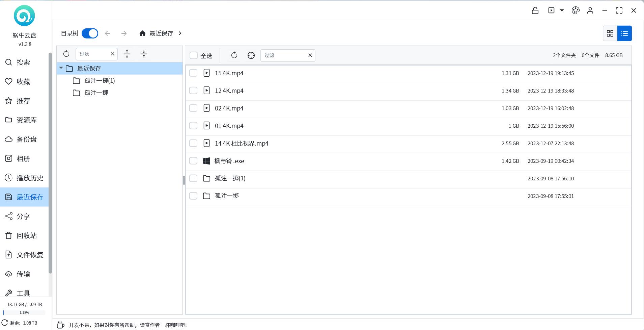Check the box for 孤注一掷 folder row
The height and width of the screenshot is (330, 644).
coord(193,196)
